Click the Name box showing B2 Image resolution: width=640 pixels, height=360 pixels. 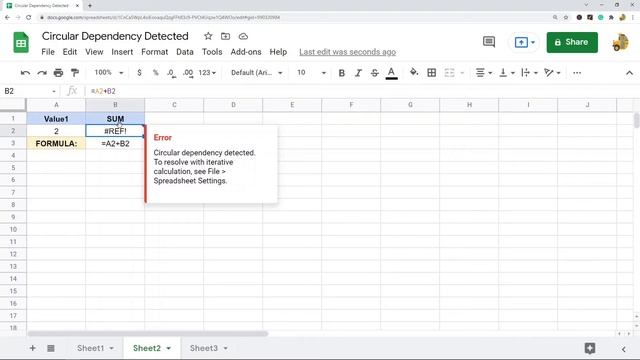[29, 91]
